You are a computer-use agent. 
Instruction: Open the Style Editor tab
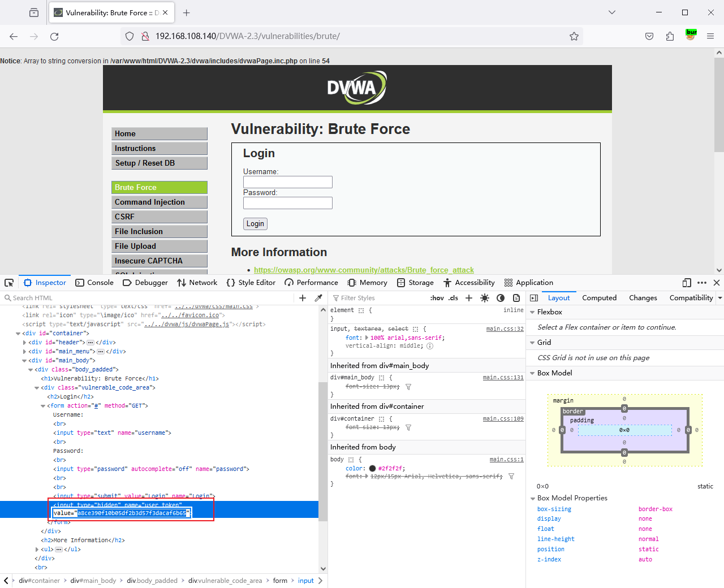251,283
